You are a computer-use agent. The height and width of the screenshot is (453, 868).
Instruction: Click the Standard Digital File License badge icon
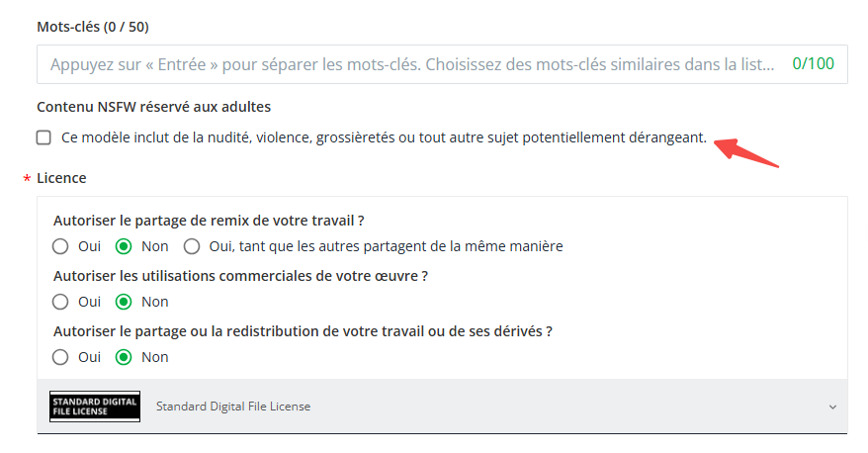[x=95, y=407]
